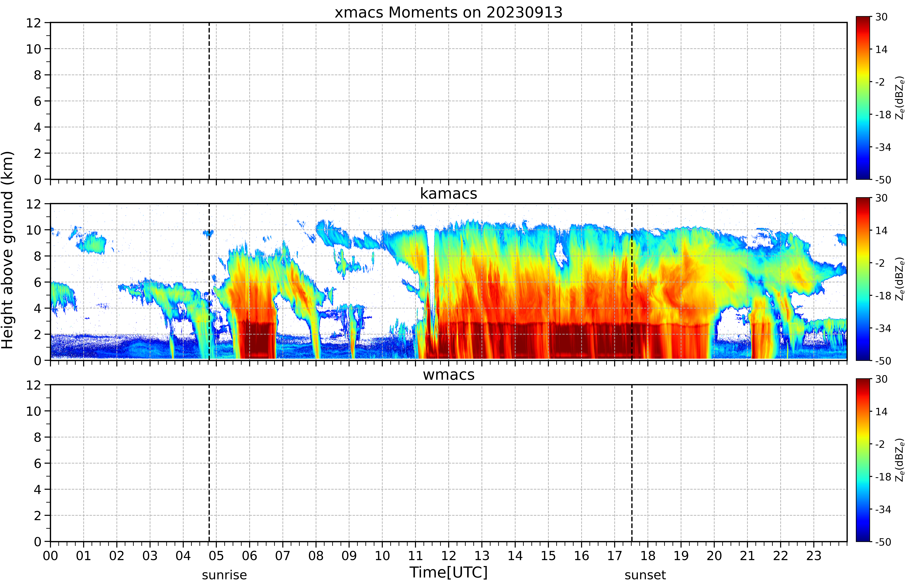The height and width of the screenshot is (588, 911).
Task: Click the title 'xmacs Moments on 20230913'
Action: [x=448, y=13]
